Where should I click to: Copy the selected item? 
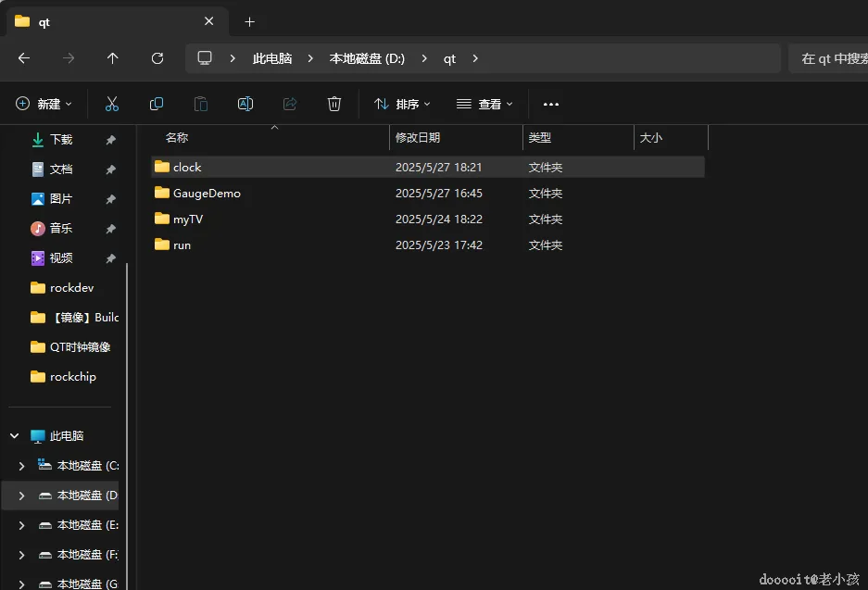coord(157,104)
